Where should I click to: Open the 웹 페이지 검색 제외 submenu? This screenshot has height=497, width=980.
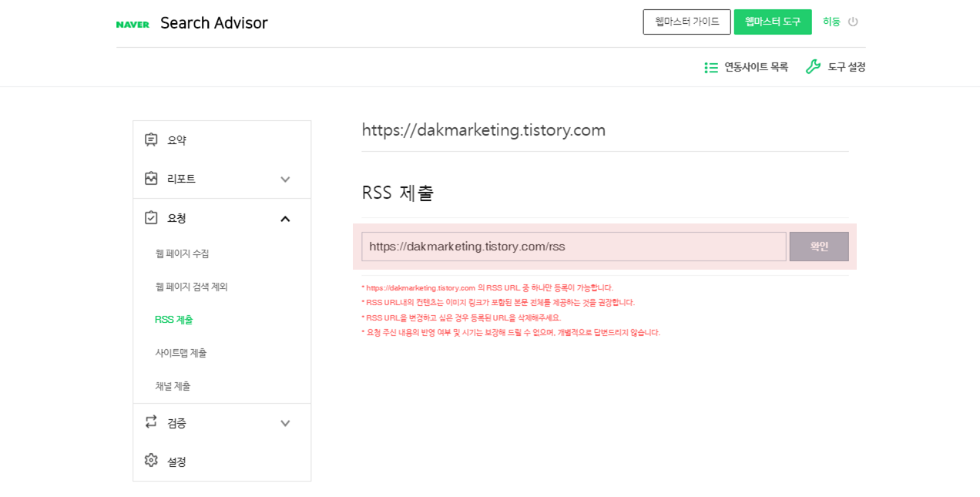[191, 287]
